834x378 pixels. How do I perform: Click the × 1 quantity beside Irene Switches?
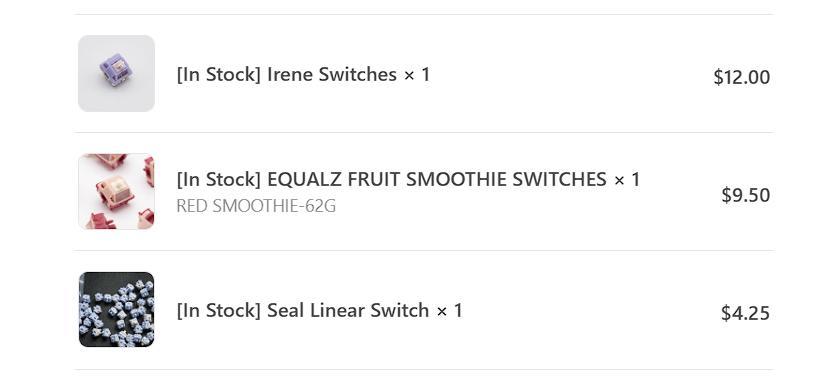click(x=417, y=74)
